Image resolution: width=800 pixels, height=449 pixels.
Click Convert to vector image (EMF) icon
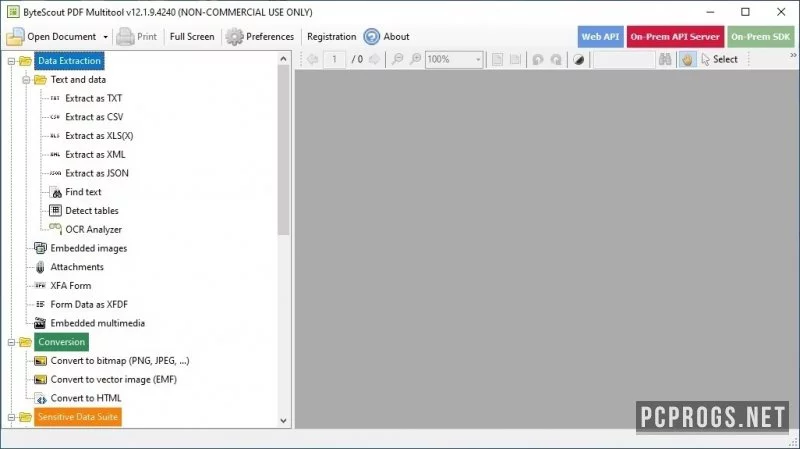40,380
